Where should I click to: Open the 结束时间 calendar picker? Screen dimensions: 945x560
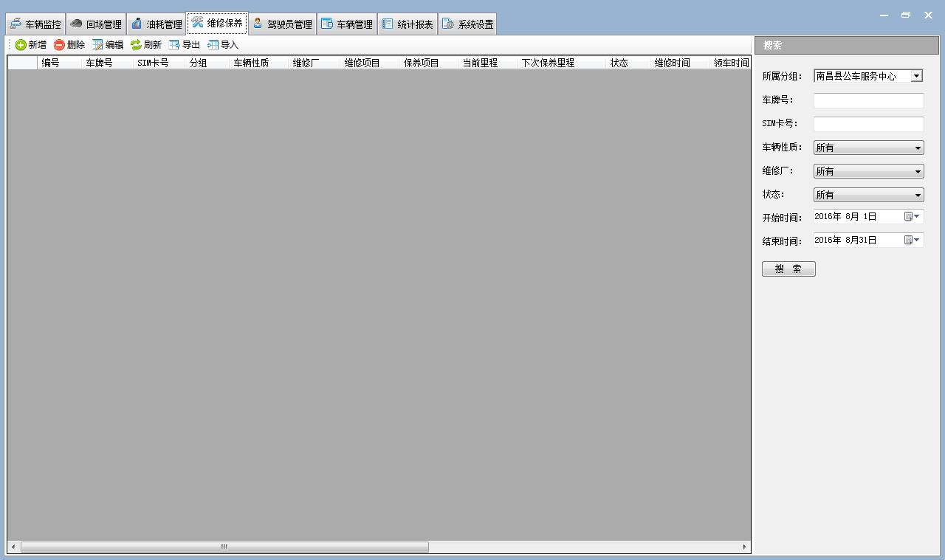pos(913,241)
